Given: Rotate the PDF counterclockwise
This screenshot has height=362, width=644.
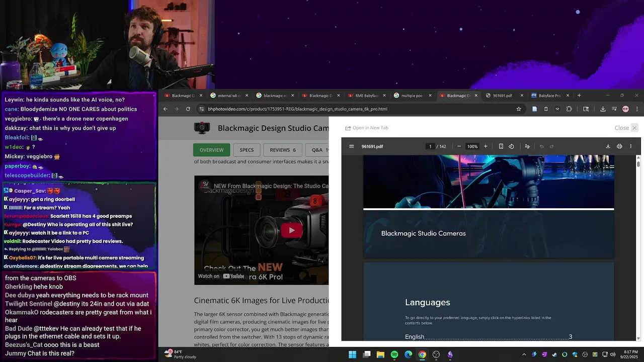Looking at the screenshot, I should (511, 146).
